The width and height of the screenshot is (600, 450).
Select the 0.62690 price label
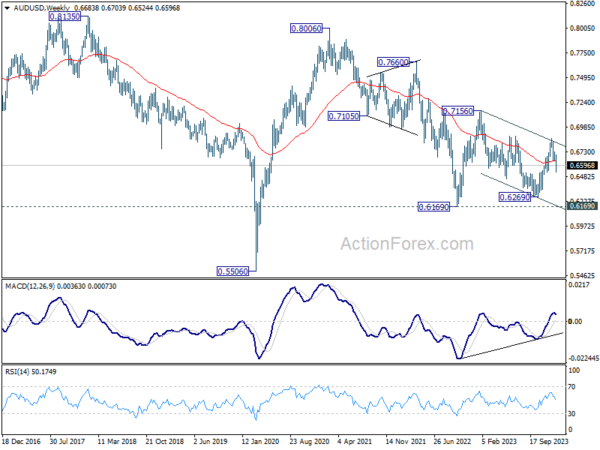515,197
